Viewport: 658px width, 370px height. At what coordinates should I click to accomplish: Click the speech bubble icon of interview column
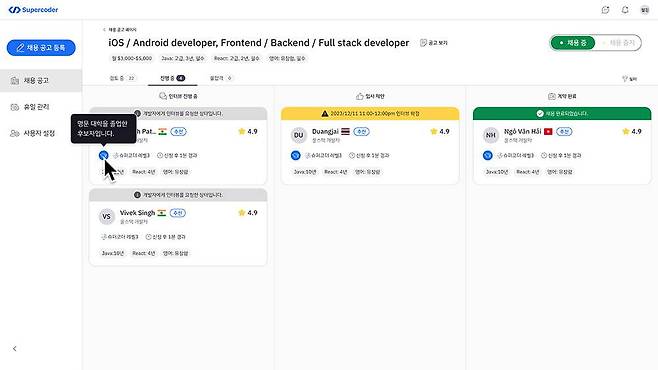click(163, 96)
